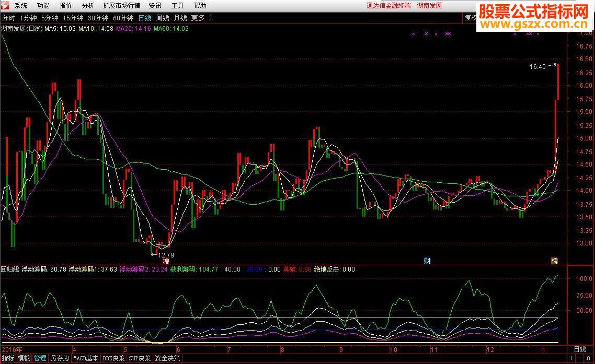This screenshot has width=595, height=364.
Task: Click the red app logo icon at top-left
Action: point(5,5)
